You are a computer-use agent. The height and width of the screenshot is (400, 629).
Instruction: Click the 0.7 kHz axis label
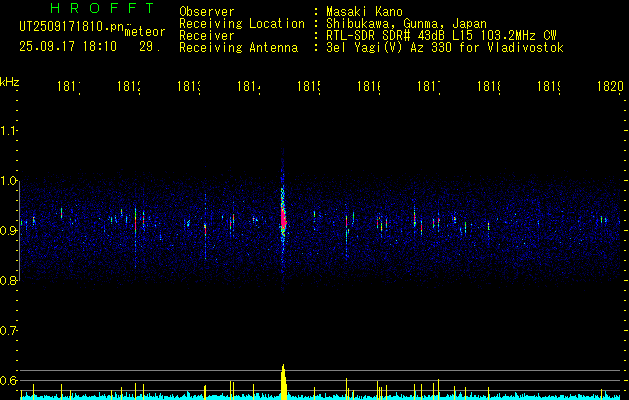[x=8, y=331]
